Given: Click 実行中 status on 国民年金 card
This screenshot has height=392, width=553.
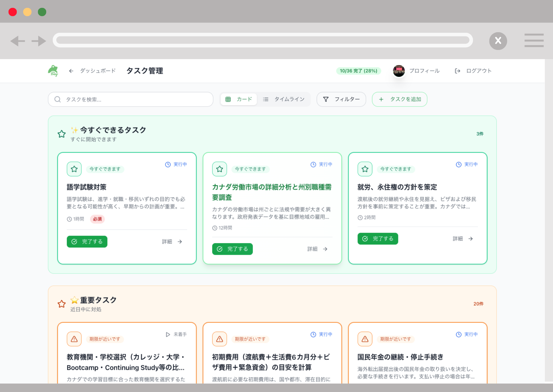Looking at the screenshot, I should [467, 334].
